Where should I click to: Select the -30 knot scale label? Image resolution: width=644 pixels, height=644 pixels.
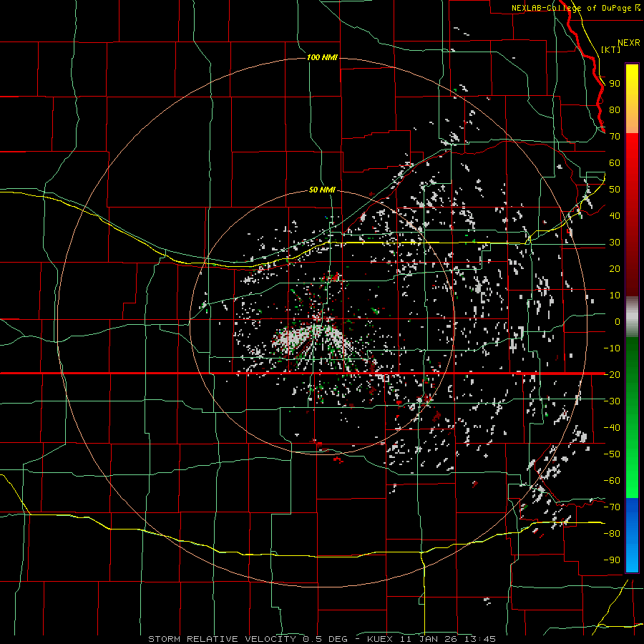click(x=612, y=401)
